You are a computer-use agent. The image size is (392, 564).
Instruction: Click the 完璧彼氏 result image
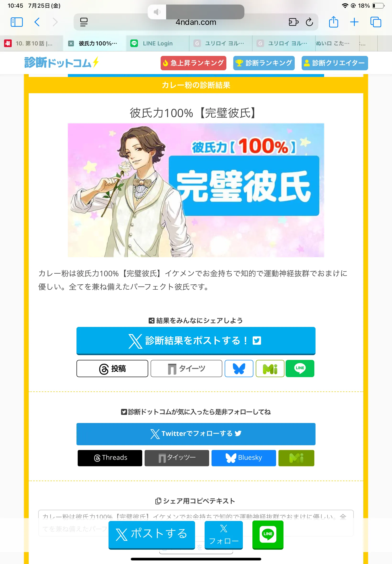pos(196,190)
